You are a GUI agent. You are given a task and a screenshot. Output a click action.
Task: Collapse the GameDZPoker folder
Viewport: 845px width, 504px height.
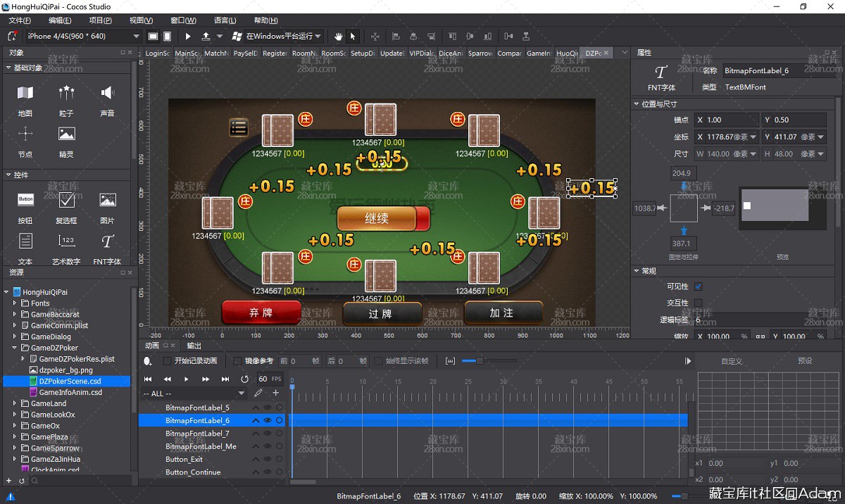[15, 348]
